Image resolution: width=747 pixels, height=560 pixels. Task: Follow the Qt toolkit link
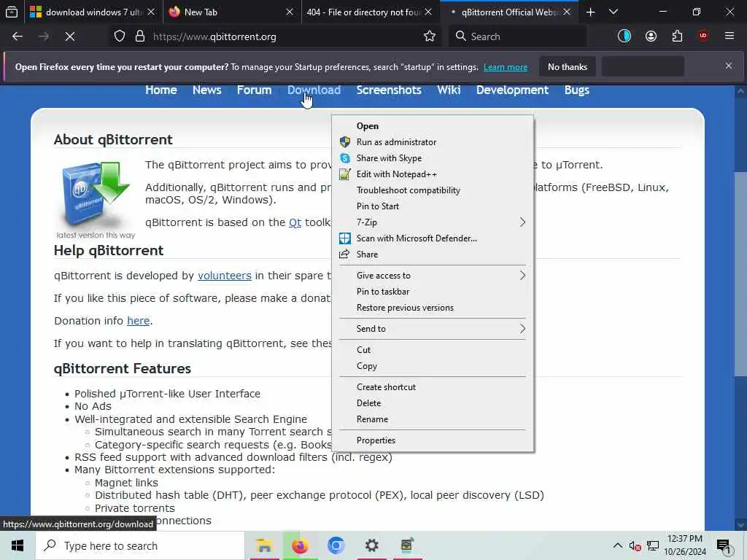point(295,222)
